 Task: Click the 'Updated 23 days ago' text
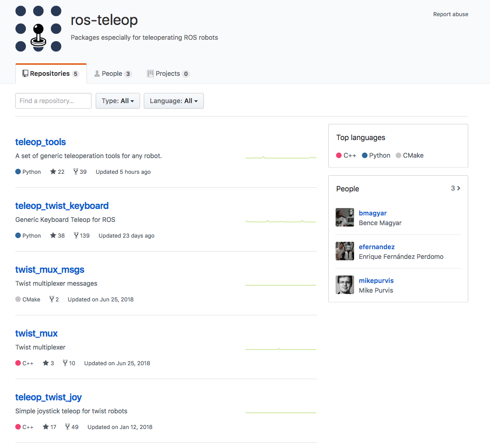[x=126, y=236]
